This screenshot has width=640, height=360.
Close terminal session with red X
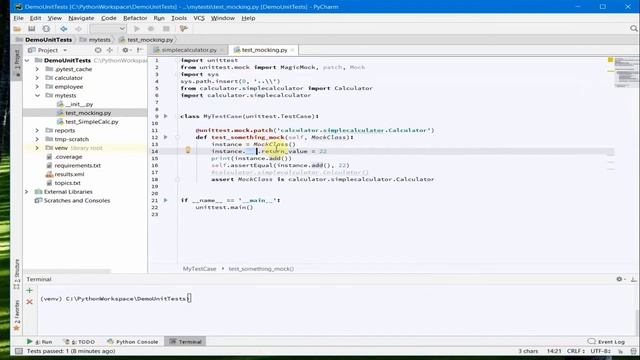click(x=29, y=302)
